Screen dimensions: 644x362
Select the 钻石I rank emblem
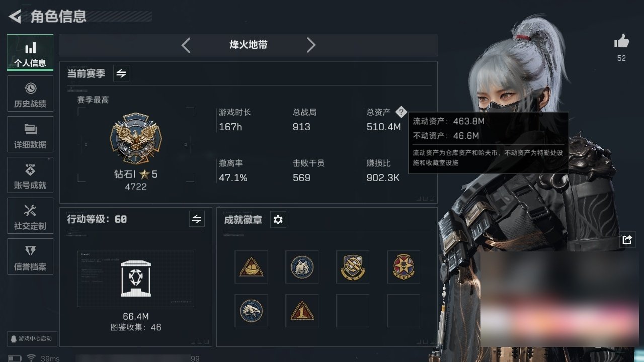coord(136,139)
